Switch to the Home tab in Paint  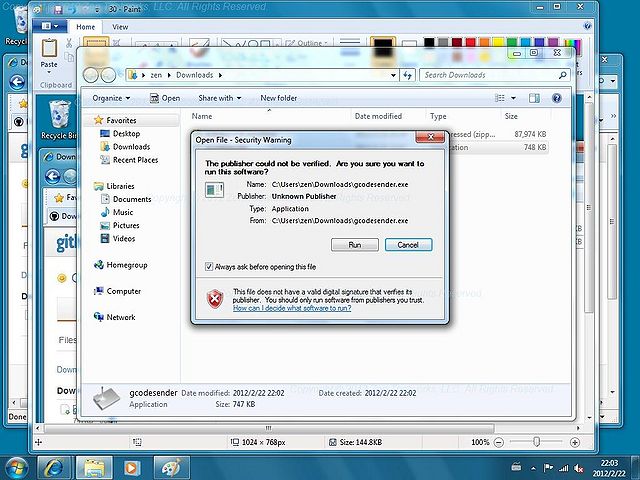click(86, 27)
